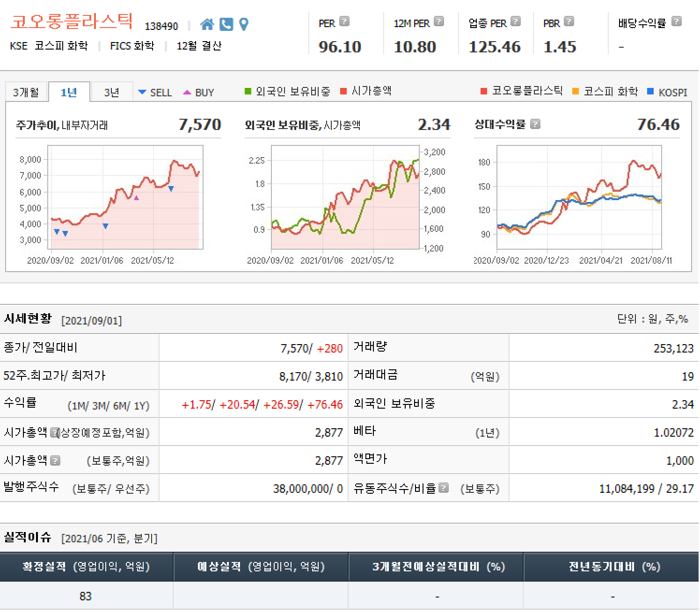Click the relative return 76.46 above chart
The width and height of the screenshot is (700, 612).
click(x=658, y=124)
